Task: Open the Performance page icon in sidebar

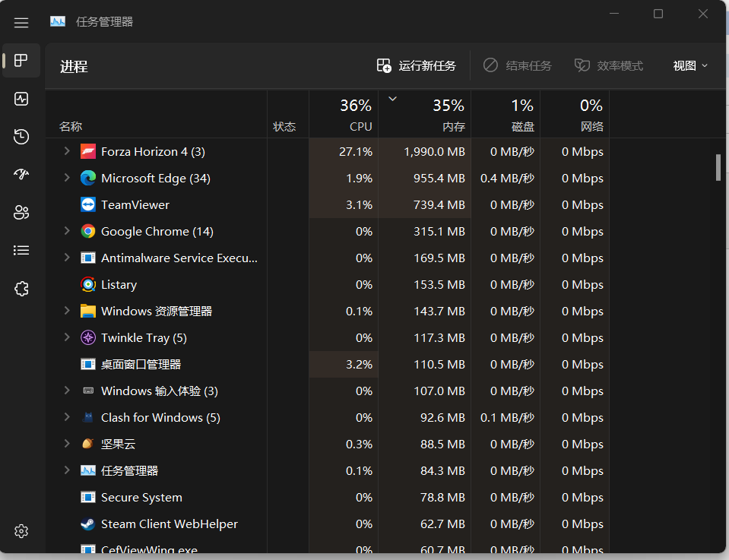Action: (21, 99)
